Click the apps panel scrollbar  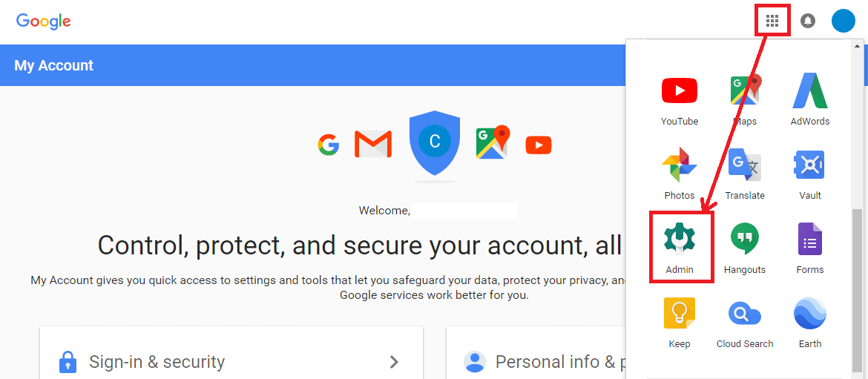click(858, 289)
